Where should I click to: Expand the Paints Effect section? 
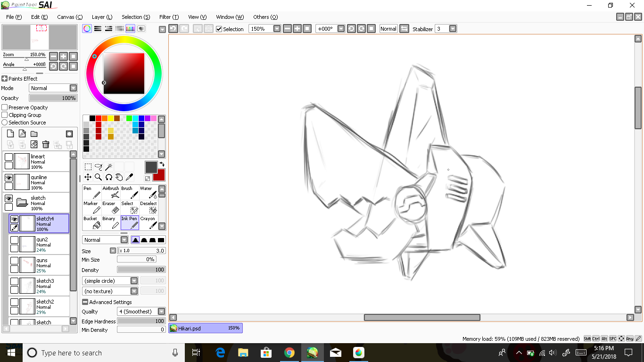tap(4, 79)
